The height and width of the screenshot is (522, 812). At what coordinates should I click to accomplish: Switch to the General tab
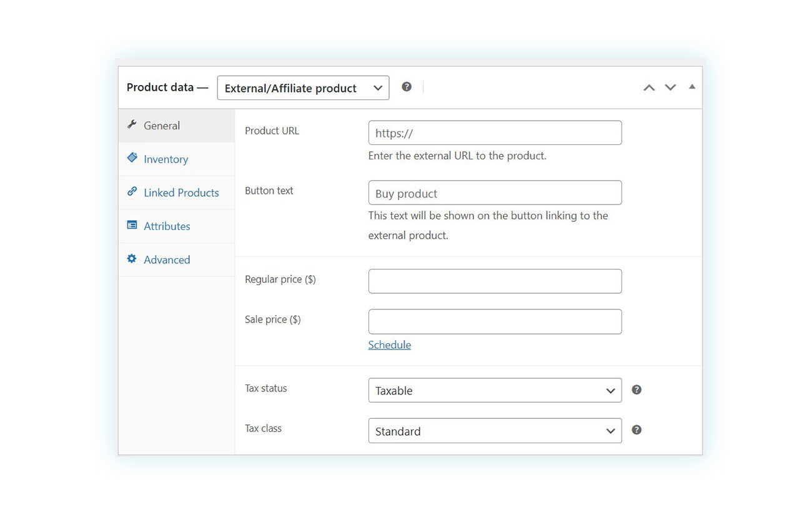pyautogui.click(x=177, y=126)
